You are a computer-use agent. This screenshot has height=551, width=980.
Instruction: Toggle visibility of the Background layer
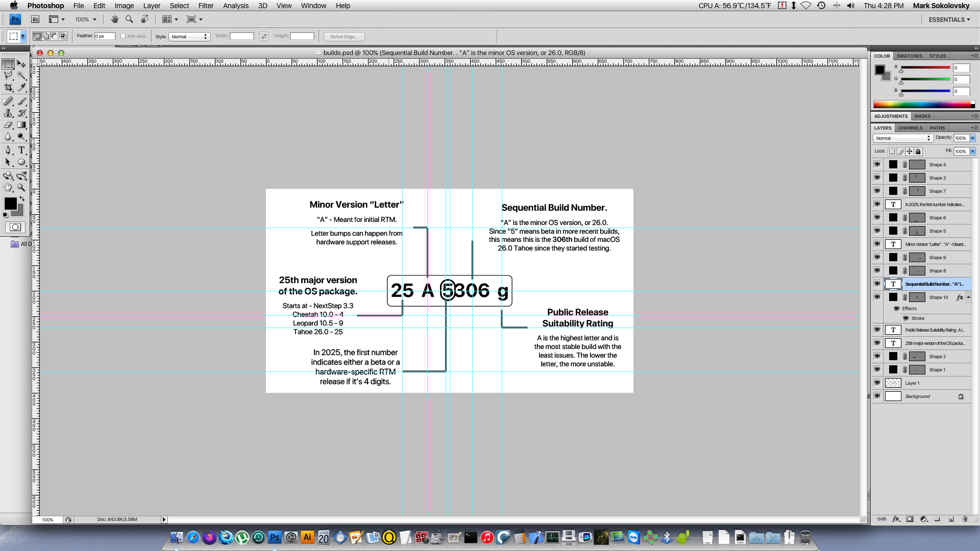(877, 396)
